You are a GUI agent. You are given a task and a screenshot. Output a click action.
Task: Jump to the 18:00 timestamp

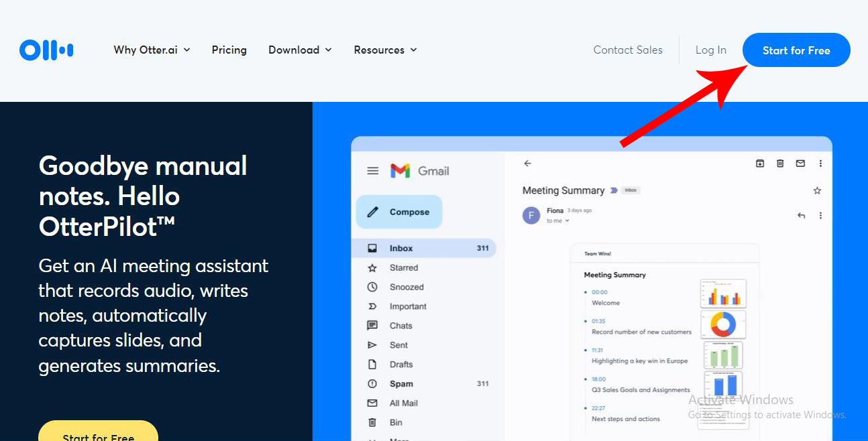pos(599,379)
